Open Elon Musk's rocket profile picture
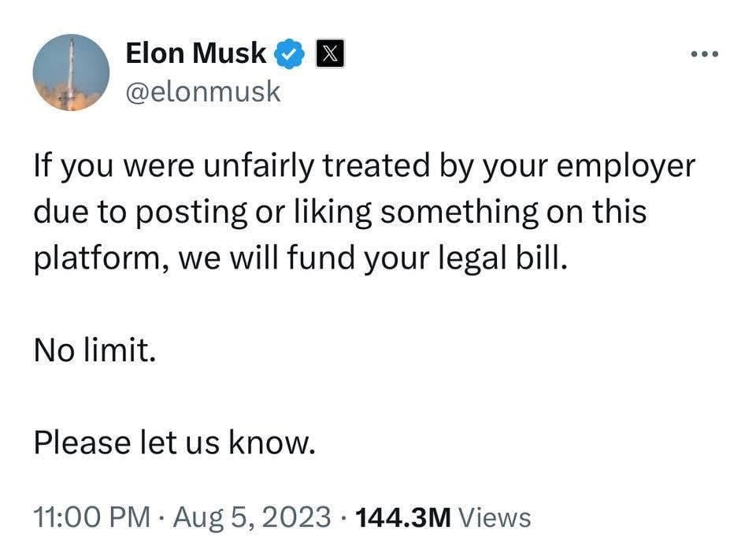Viewport: 756px width, 559px height. click(x=71, y=72)
